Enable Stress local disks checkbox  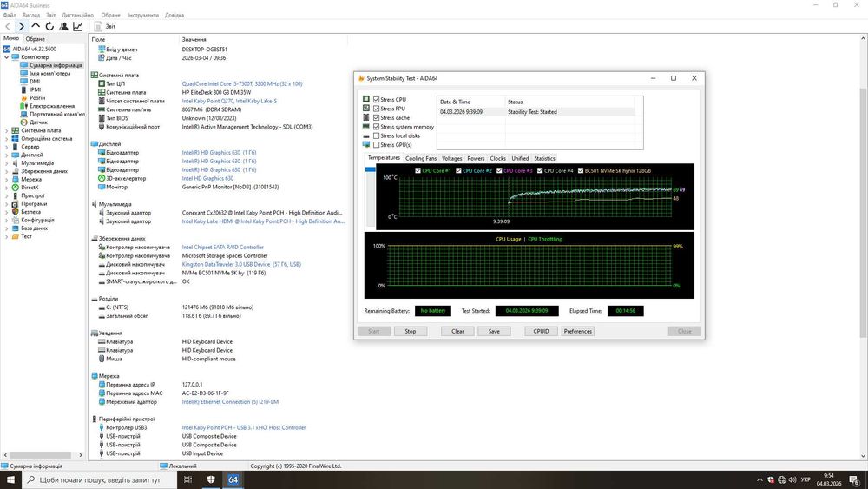pos(377,135)
